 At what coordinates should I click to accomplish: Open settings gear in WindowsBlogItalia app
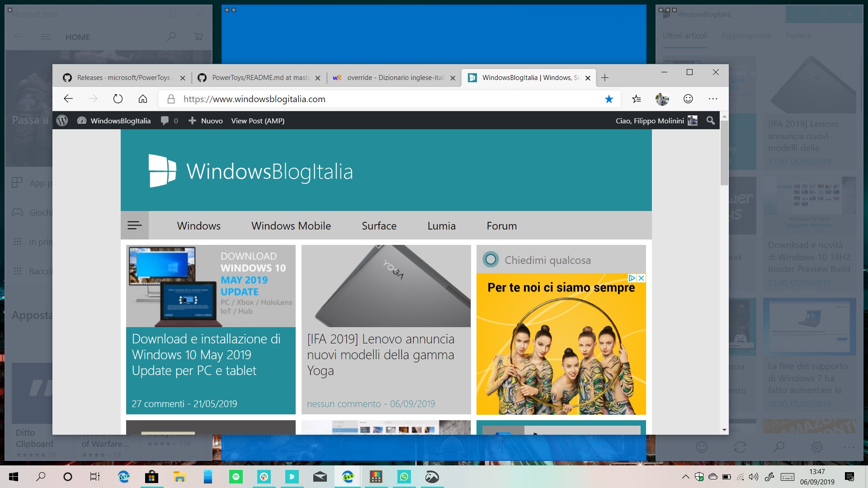pyautogui.click(x=817, y=447)
